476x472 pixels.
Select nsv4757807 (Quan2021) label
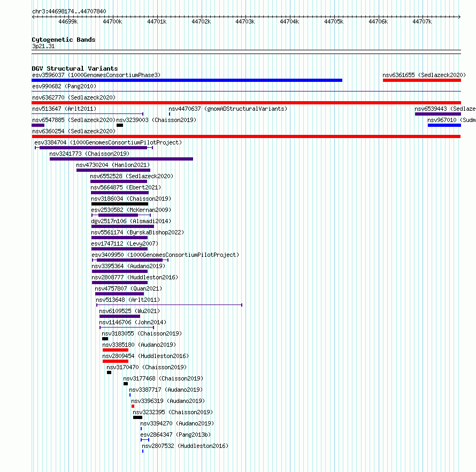128,288
